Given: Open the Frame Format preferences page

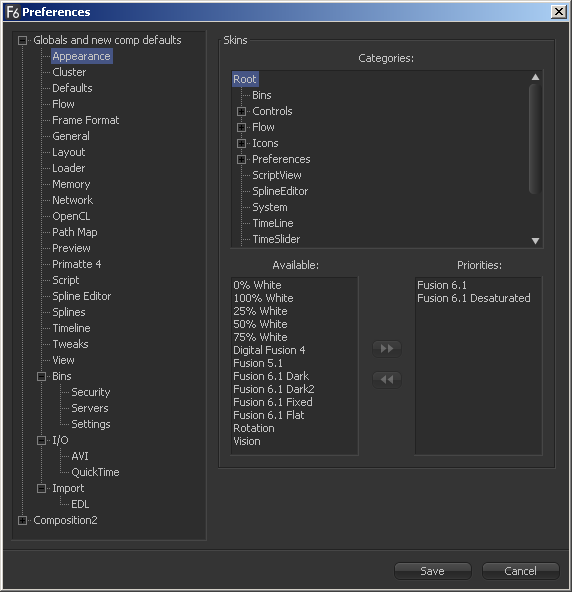Looking at the screenshot, I should click(x=86, y=120).
